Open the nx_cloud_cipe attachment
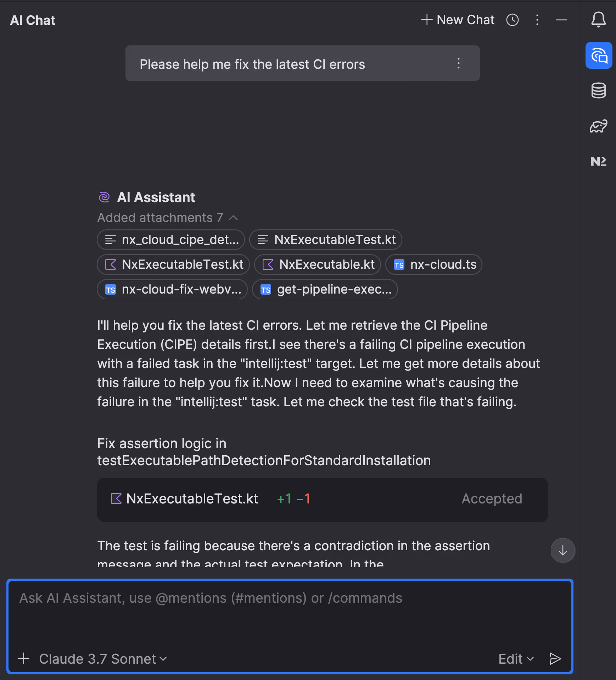Viewport: 616px width, 680px height. 170,240
